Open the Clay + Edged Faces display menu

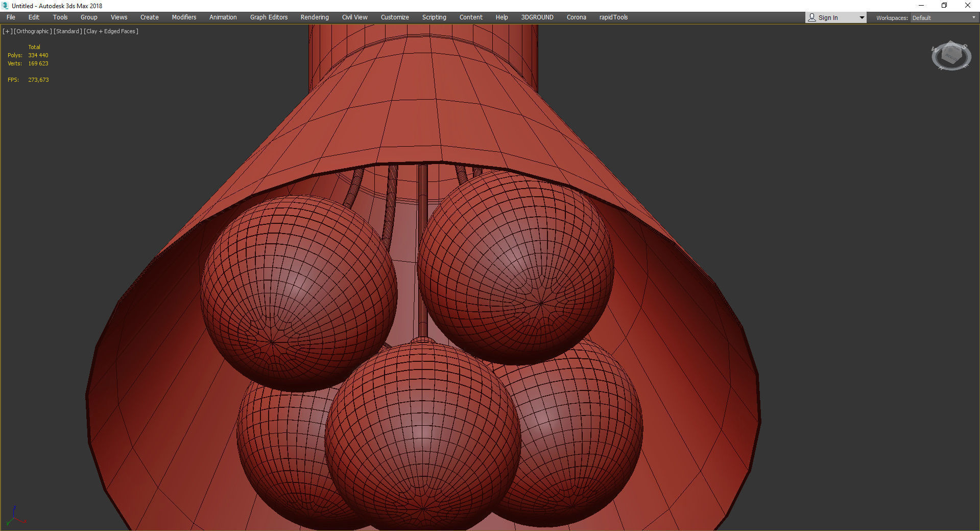pos(111,31)
